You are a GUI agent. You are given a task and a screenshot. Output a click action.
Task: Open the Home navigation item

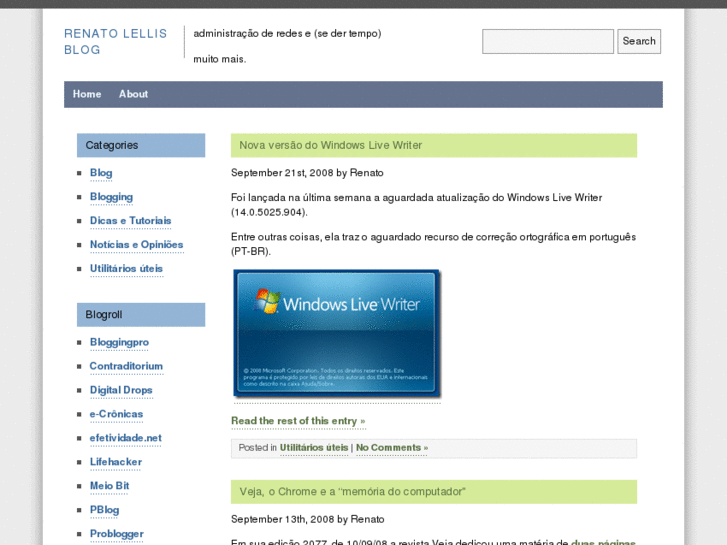pos(87,94)
